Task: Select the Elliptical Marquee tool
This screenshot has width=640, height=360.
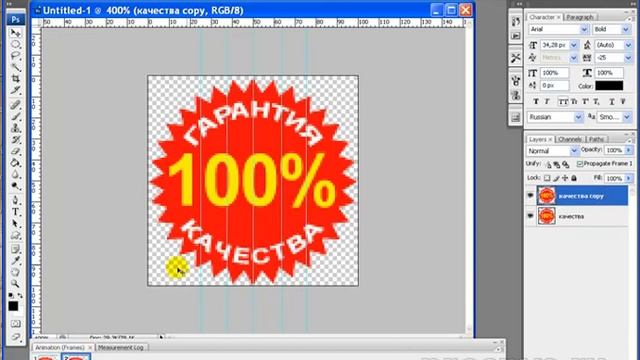Action: (x=16, y=44)
